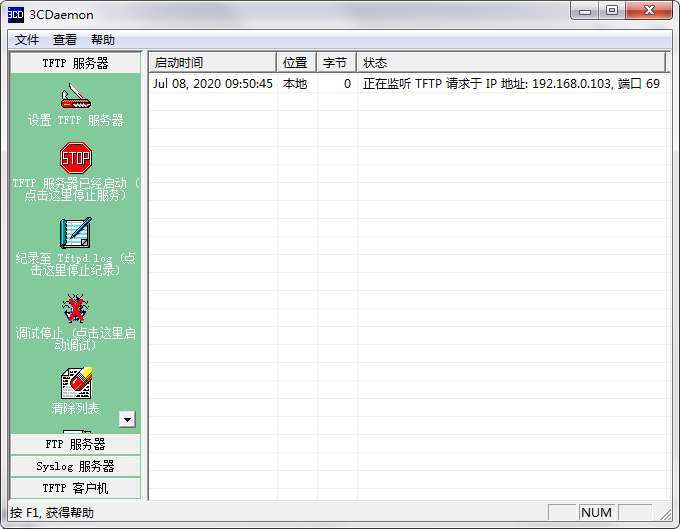Screen dimensions: 680x529
Task: Click the sidebar scroll-down arrow button
Action: point(127,419)
